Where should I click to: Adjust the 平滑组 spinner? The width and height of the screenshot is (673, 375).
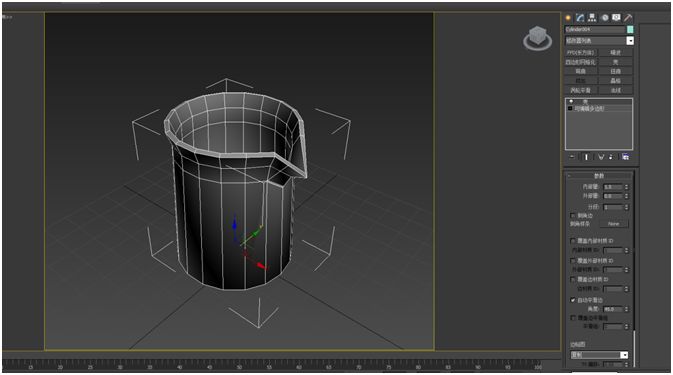[x=627, y=327]
